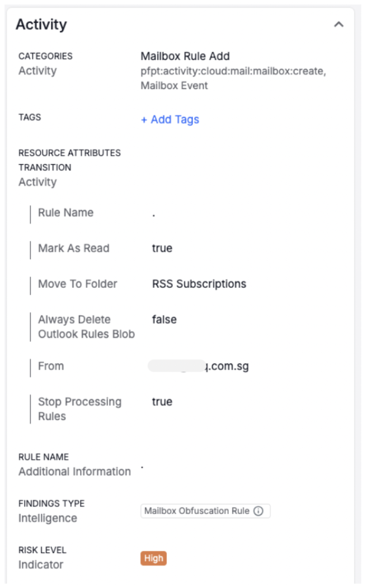
Task: Select the Activity section heading
Action: [x=42, y=25]
